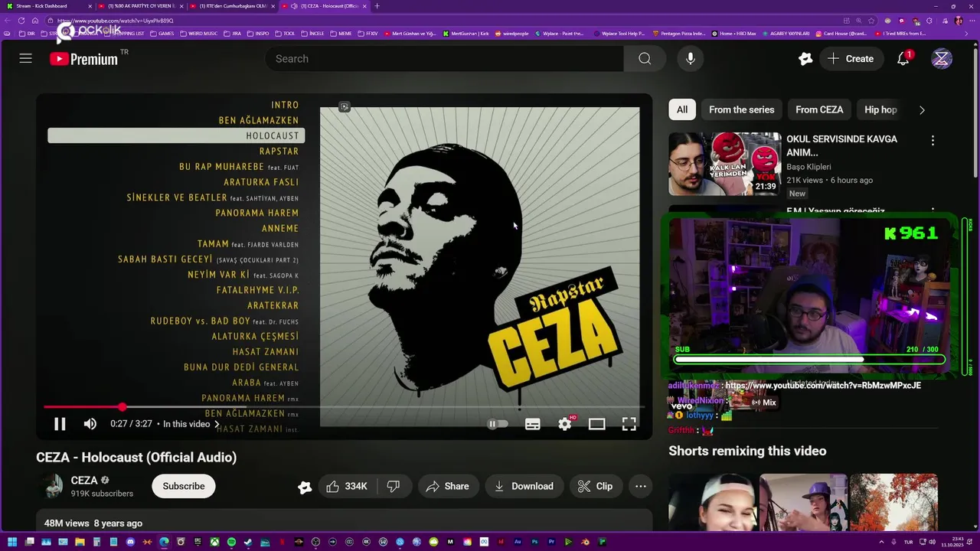This screenshot has width=980, height=551.
Task: Like the video with 334K likes
Action: click(347, 486)
